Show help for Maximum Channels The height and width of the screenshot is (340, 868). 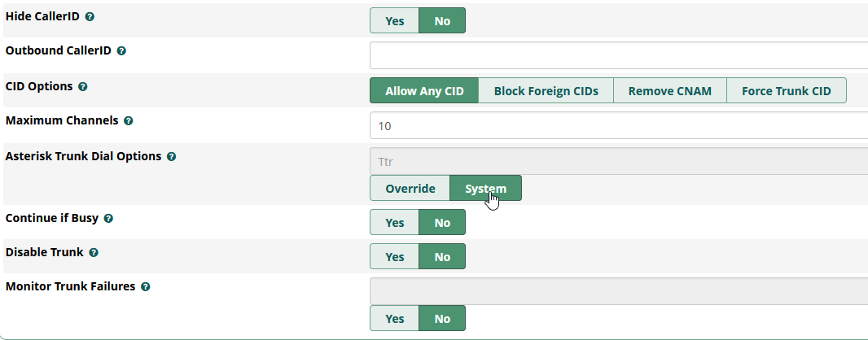(x=129, y=120)
